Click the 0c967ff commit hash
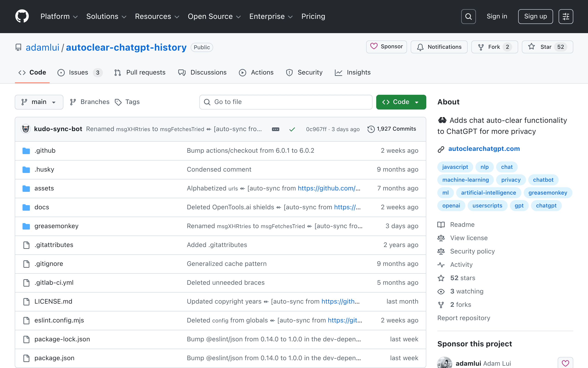This screenshot has height=368, width=588. coord(316,129)
